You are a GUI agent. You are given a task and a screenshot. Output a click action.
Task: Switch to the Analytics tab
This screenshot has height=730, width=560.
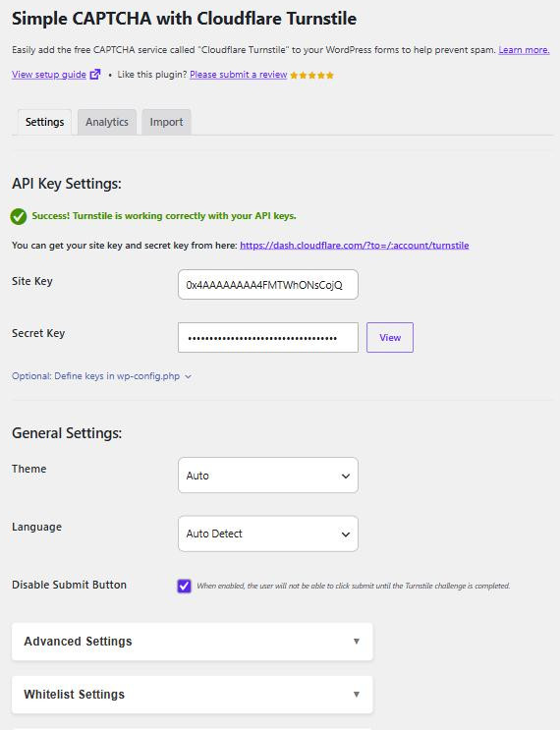point(107,122)
